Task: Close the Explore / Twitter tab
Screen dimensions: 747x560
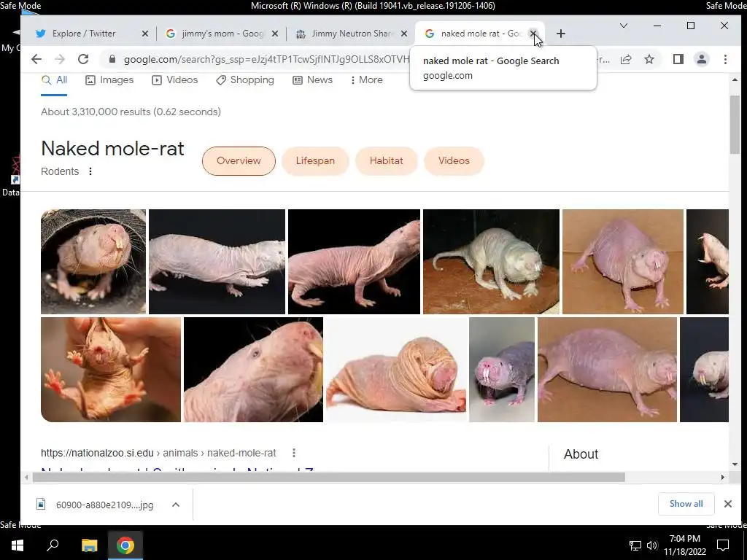Action: [x=145, y=34]
